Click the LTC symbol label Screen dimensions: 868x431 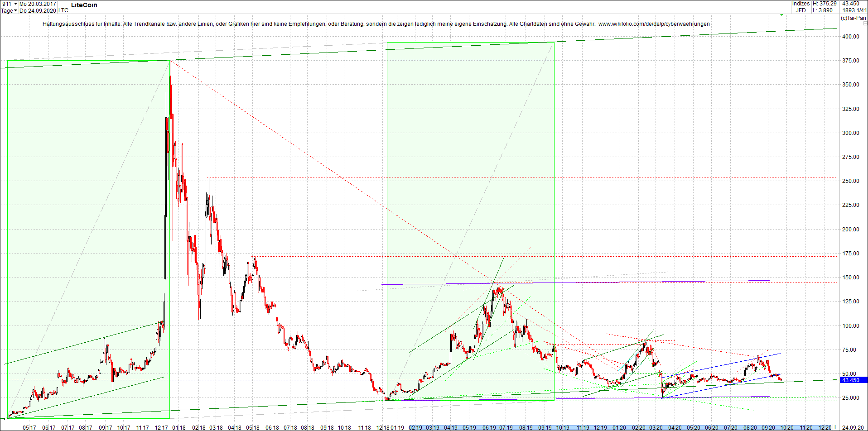coord(63,10)
